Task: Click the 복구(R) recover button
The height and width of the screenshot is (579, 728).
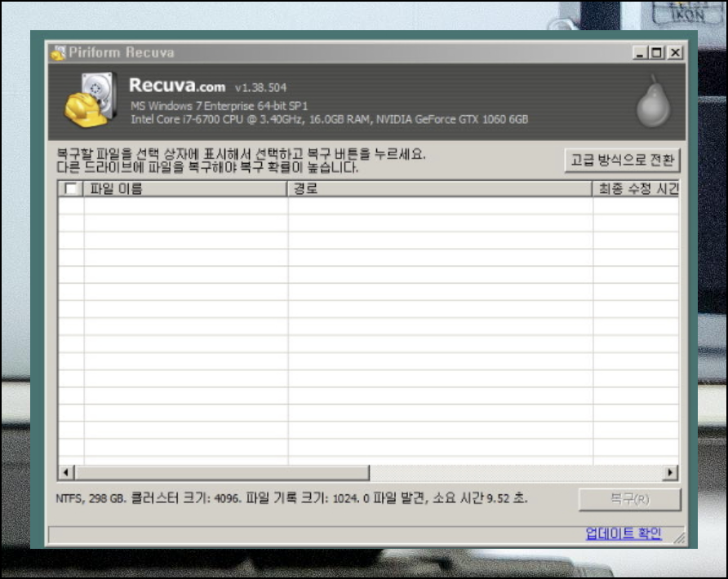Action: (x=629, y=499)
